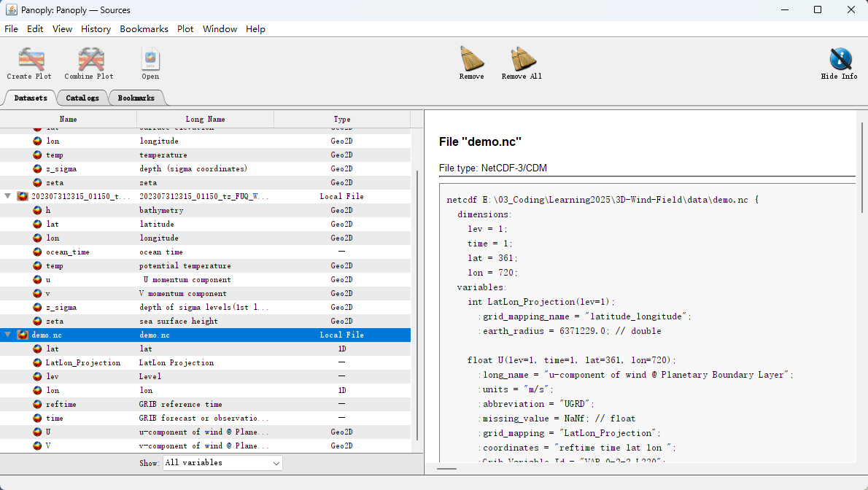Sort by the Long Name column header
868x490 pixels.
coord(205,119)
